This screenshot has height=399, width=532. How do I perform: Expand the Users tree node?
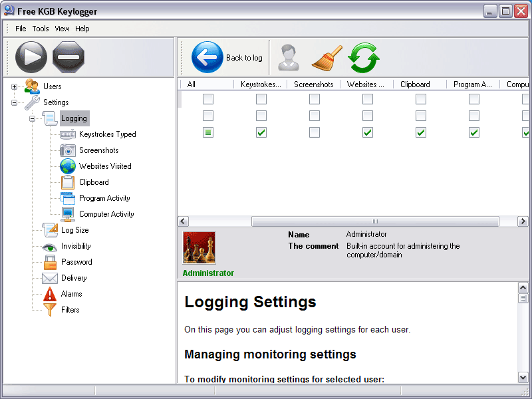(x=14, y=86)
